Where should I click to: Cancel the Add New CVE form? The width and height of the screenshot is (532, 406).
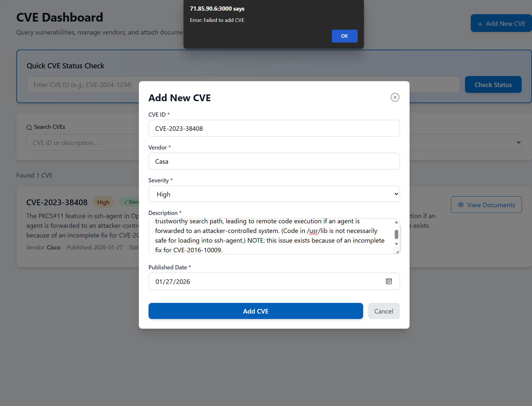coord(383,311)
